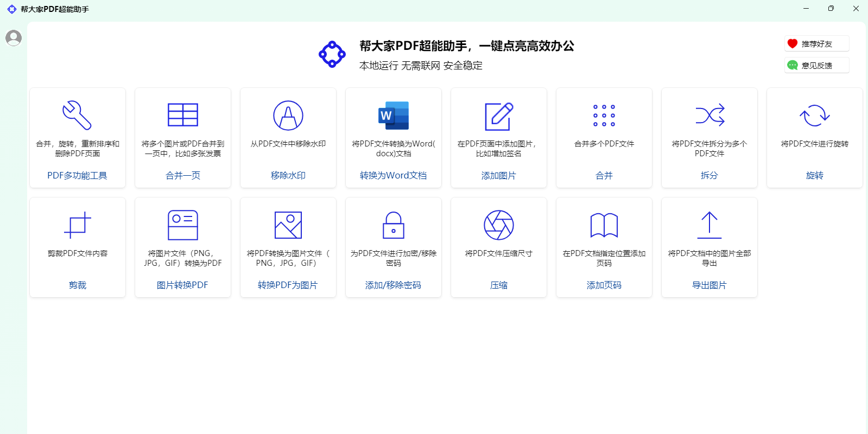Choose the rotate circular arrows icon
Viewport: 868px width, 434px height.
814,116
